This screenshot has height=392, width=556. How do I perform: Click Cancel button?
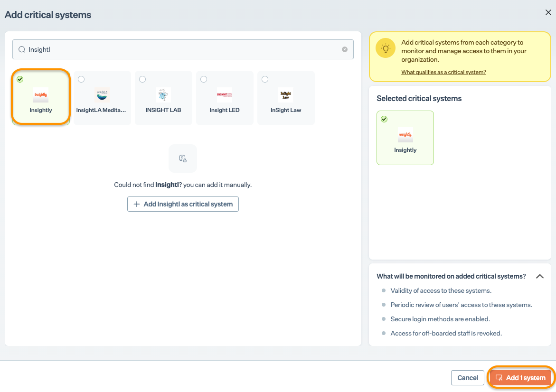coord(467,378)
